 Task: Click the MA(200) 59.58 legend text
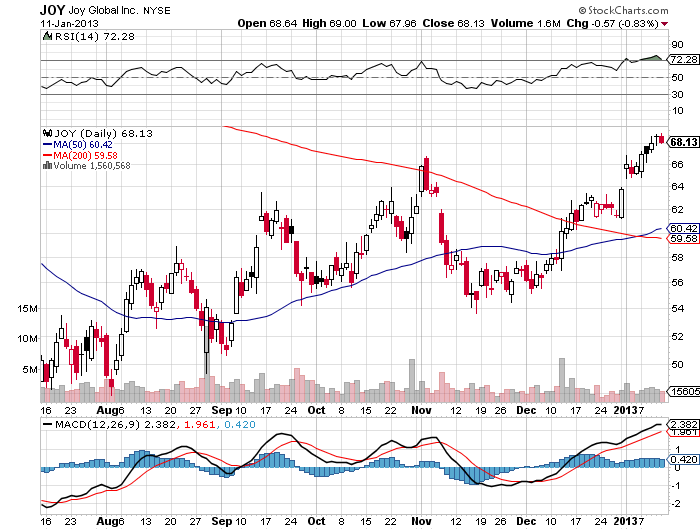85,155
